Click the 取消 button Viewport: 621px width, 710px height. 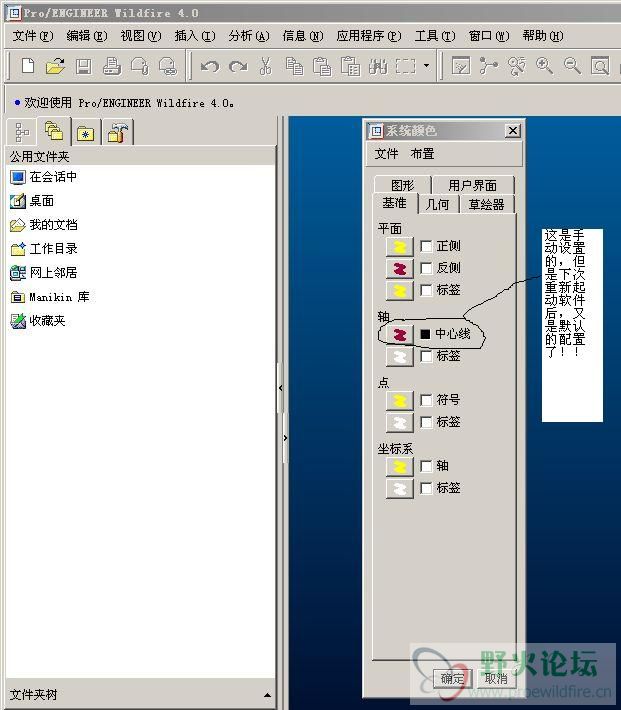(496, 679)
